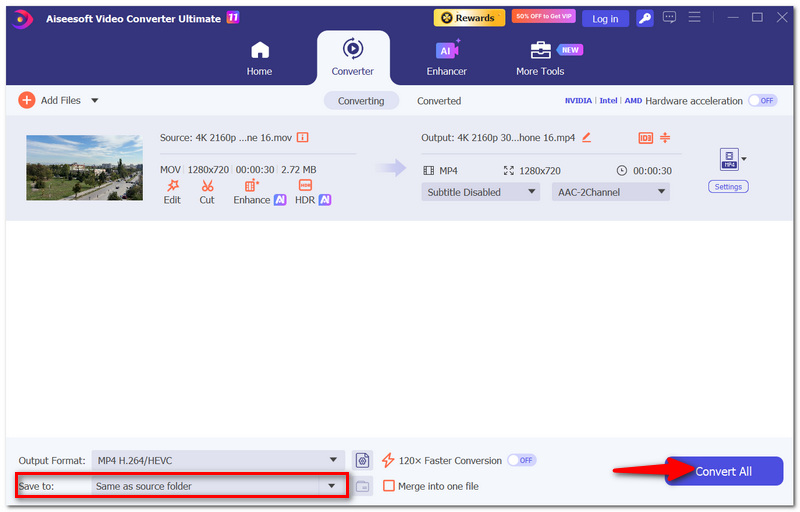The height and width of the screenshot is (512, 800).
Task: Click the lightning bolt faster conversion icon
Action: coord(388,460)
